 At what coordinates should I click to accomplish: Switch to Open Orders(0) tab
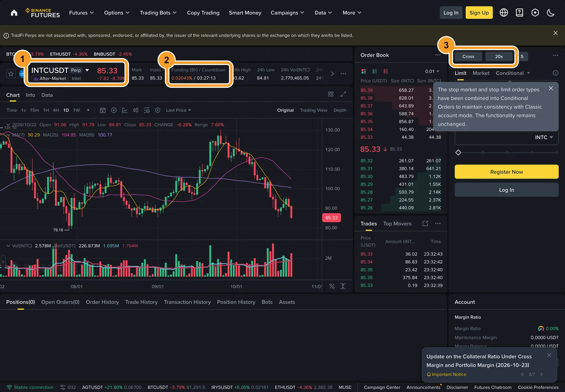click(x=60, y=302)
